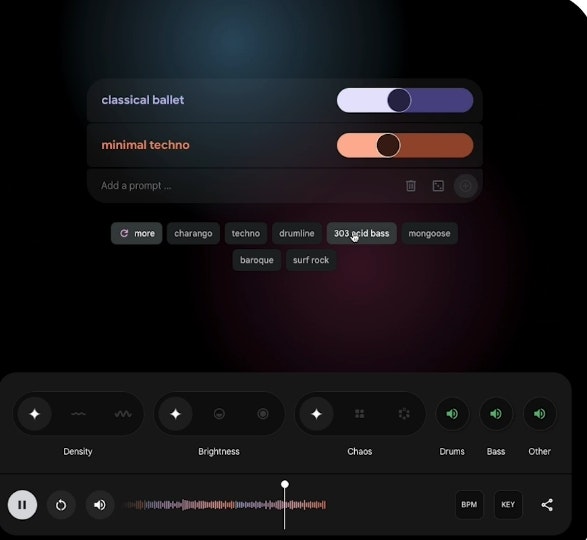Click the waveform playhead handle
The image size is (587, 540).
[285, 484]
